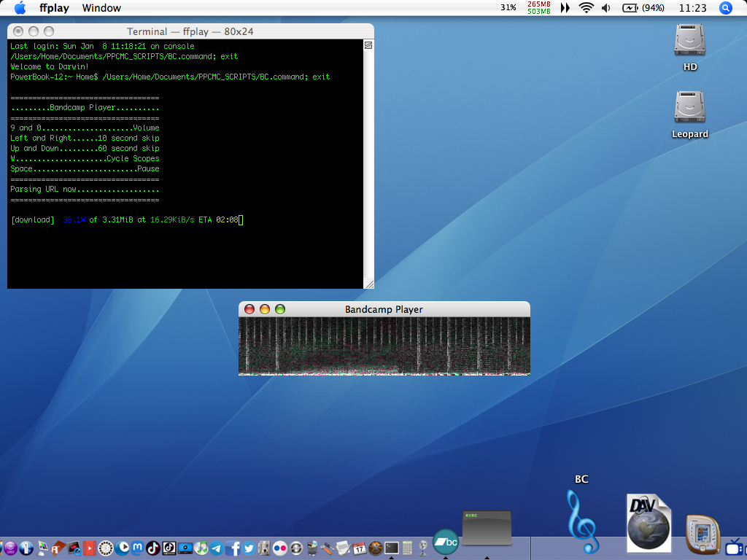Click the grey exec ffplay dock icon

click(487, 528)
